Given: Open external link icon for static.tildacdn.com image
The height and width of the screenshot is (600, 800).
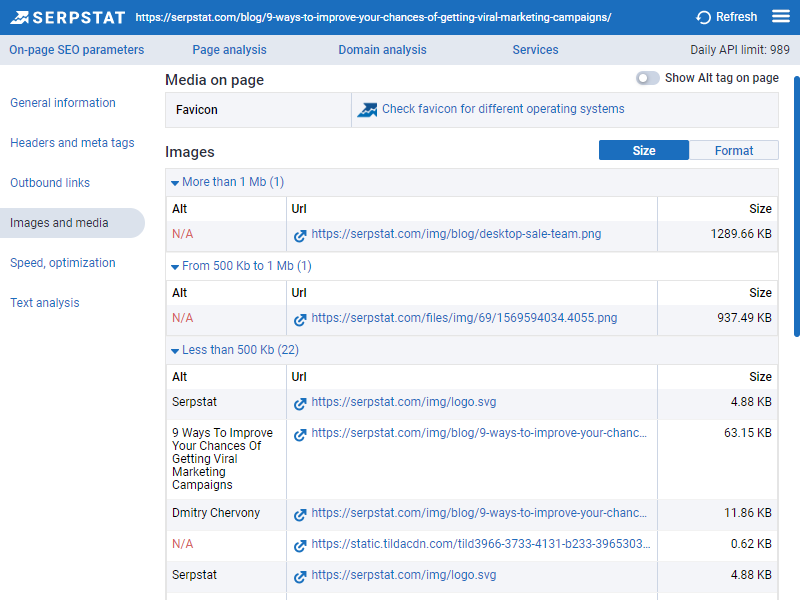Looking at the screenshot, I should 300,545.
